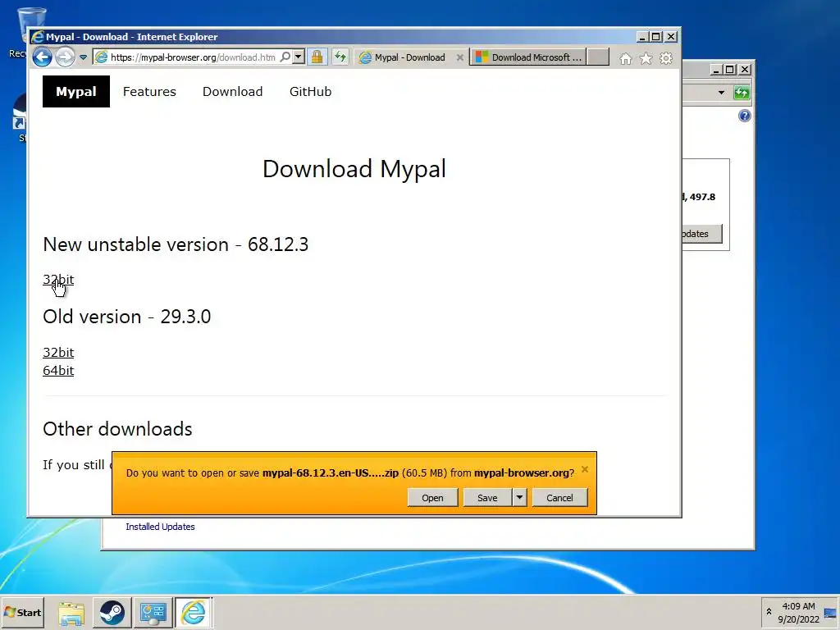
Task: Click Installed Updates link in background window
Action: 160,527
